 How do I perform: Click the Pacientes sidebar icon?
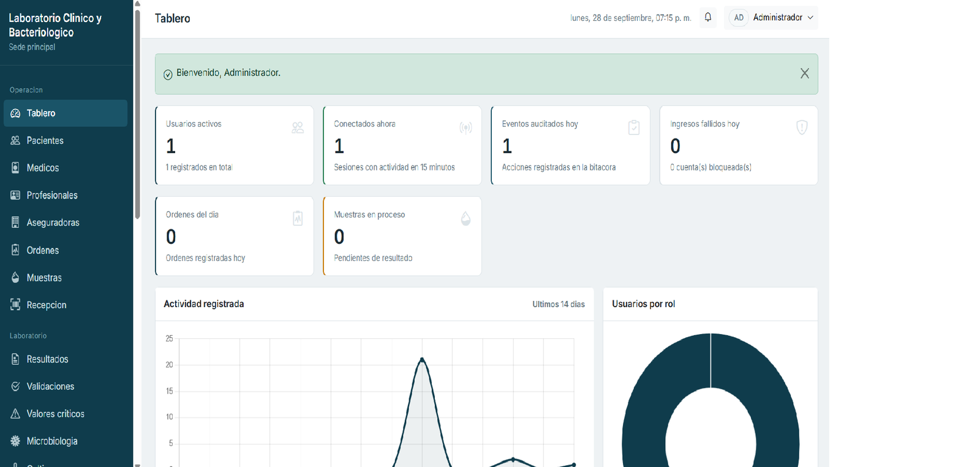point(15,140)
